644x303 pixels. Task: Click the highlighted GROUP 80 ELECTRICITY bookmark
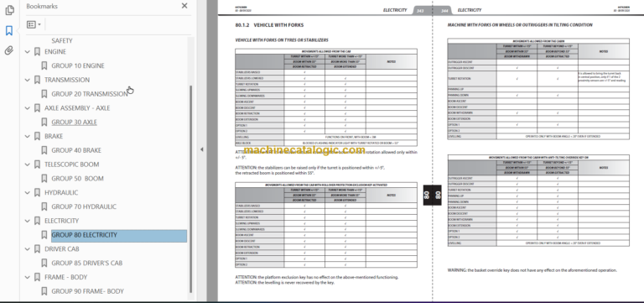(119, 235)
